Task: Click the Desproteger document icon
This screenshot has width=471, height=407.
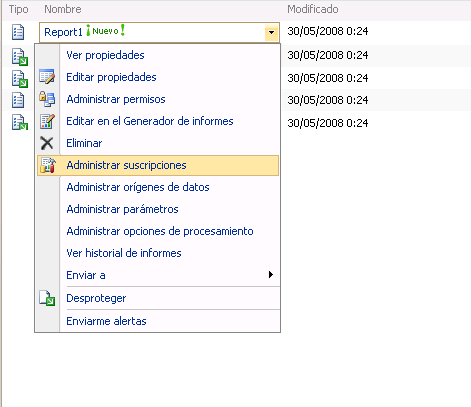Action: point(47,298)
